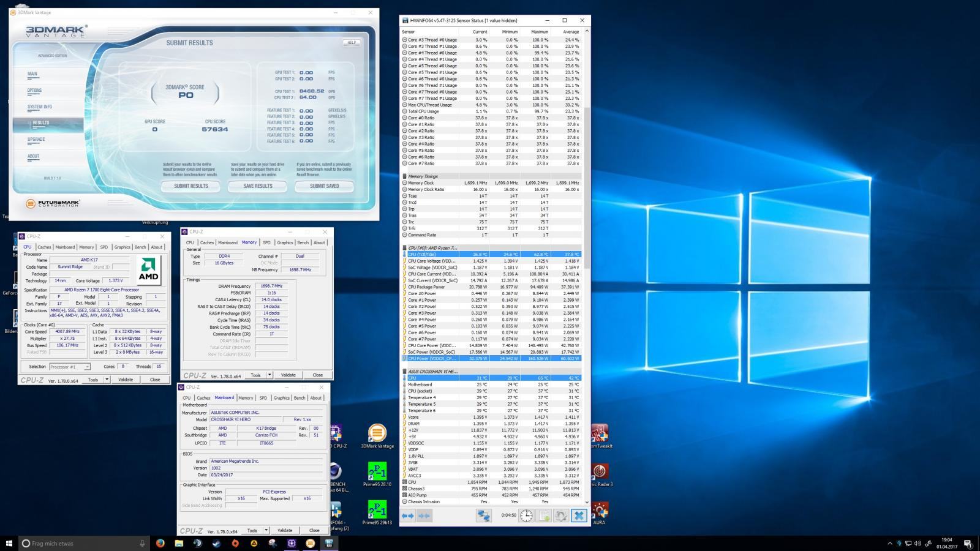Collapse the Memory Timings section in HWiNFO
Image resolution: width=980 pixels, height=551 pixels.
(404, 176)
